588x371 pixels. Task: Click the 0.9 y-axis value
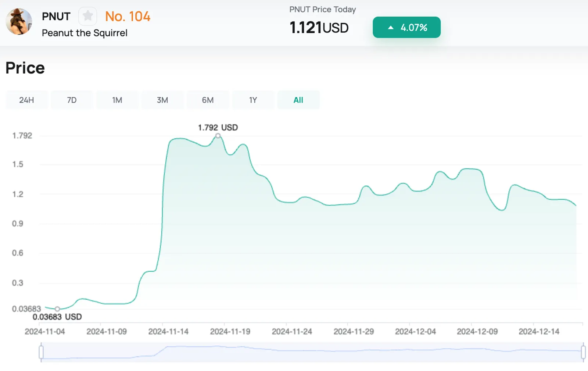pyautogui.click(x=18, y=224)
